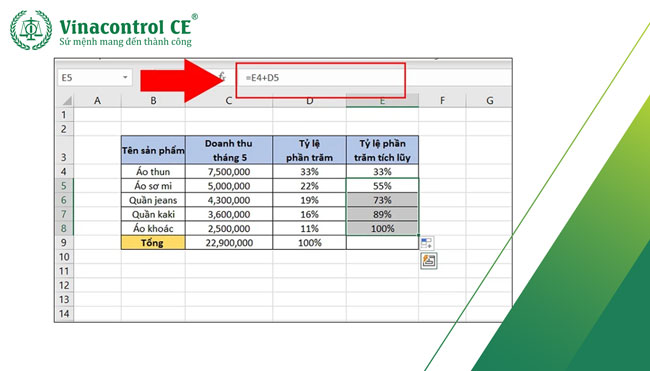Click the 3,600,000 revenue cell
Screen dimensions: 650x371
click(x=229, y=214)
